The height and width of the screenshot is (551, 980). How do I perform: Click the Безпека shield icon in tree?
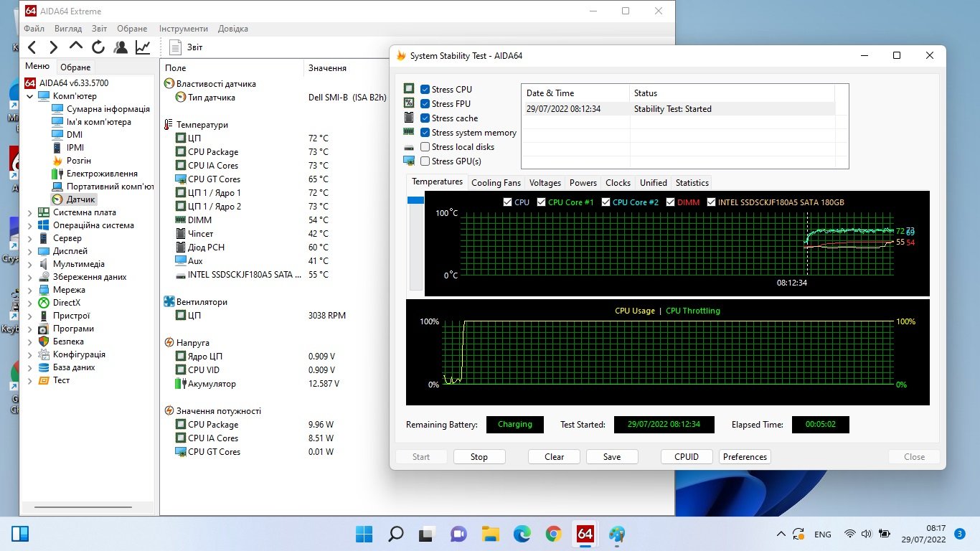[44, 342]
